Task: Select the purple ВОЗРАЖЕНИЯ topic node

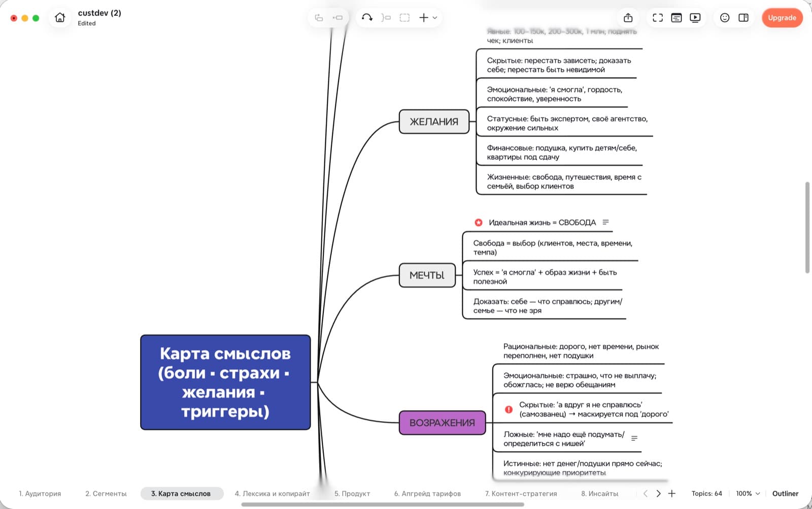Action: (x=442, y=423)
